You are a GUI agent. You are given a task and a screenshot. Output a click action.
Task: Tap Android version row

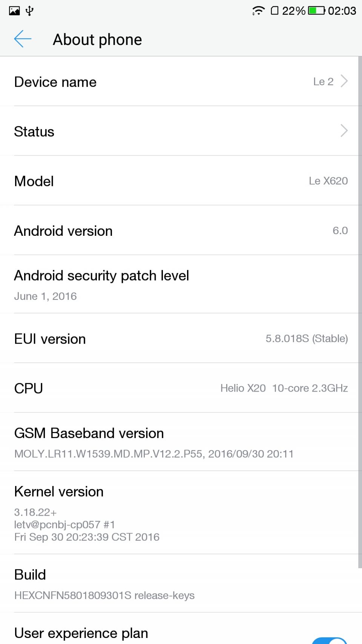click(x=181, y=231)
